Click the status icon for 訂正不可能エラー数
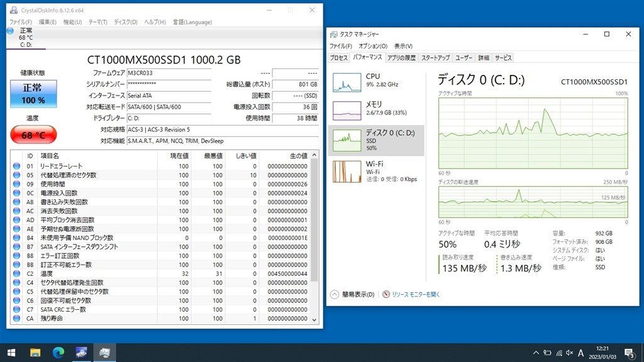Screen dimensions: 644x362 (x=16, y=265)
